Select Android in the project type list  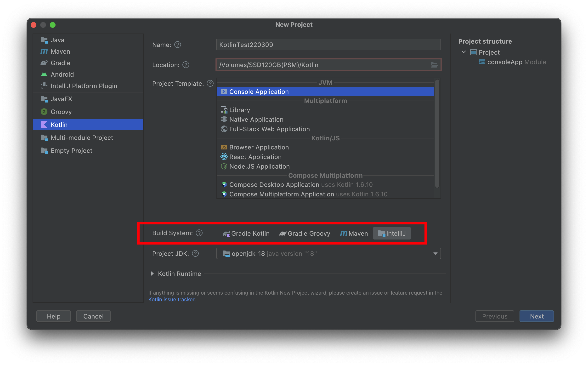point(88,74)
